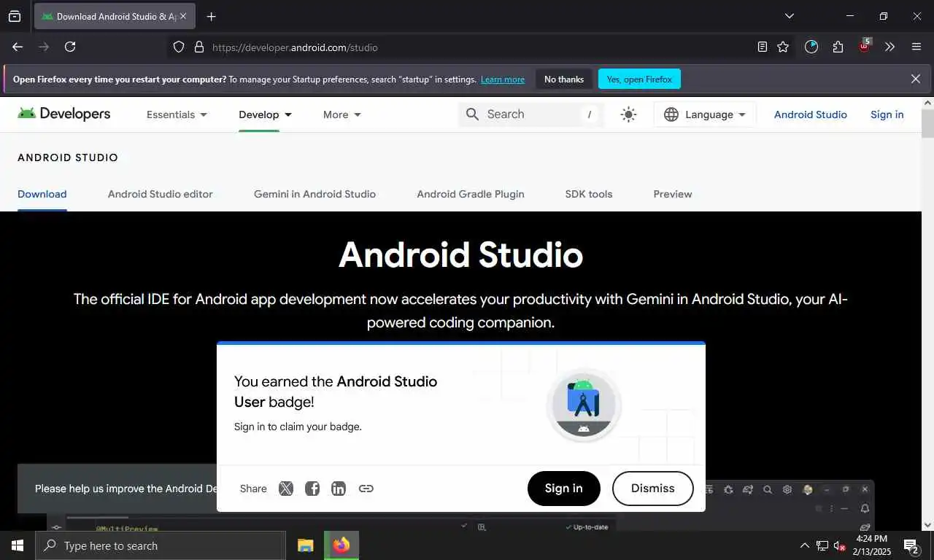Image resolution: width=934 pixels, height=560 pixels.
Task: Open the Learn more link
Action: tap(503, 79)
